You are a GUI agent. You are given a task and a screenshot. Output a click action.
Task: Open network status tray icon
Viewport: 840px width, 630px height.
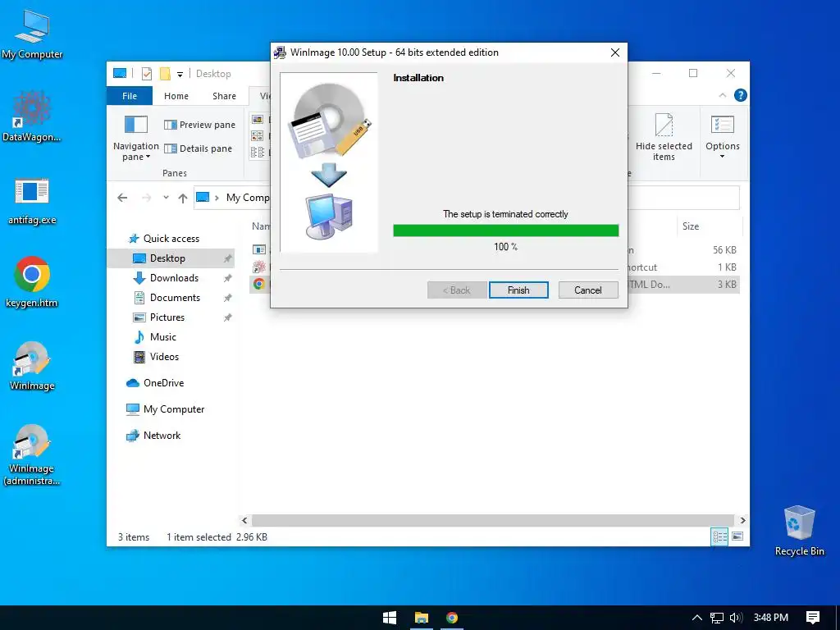click(717, 618)
